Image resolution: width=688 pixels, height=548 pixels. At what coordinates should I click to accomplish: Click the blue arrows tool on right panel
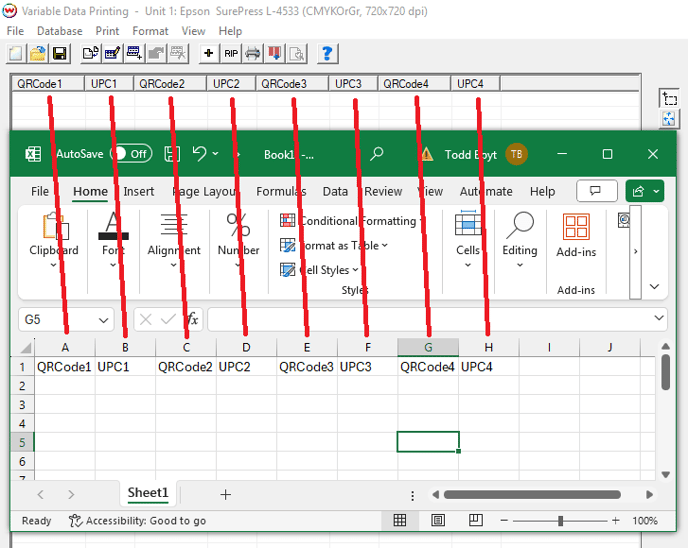tap(669, 118)
